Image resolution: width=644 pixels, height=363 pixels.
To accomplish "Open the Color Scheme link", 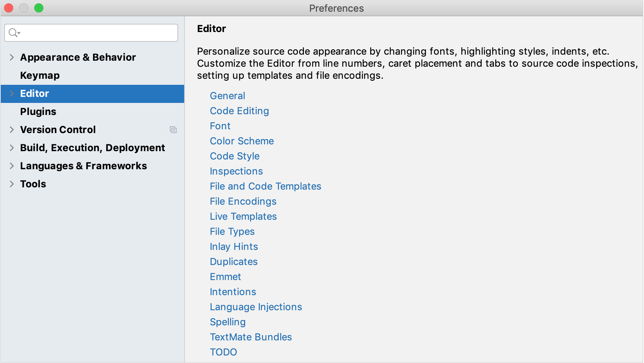I will [x=242, y=141].
